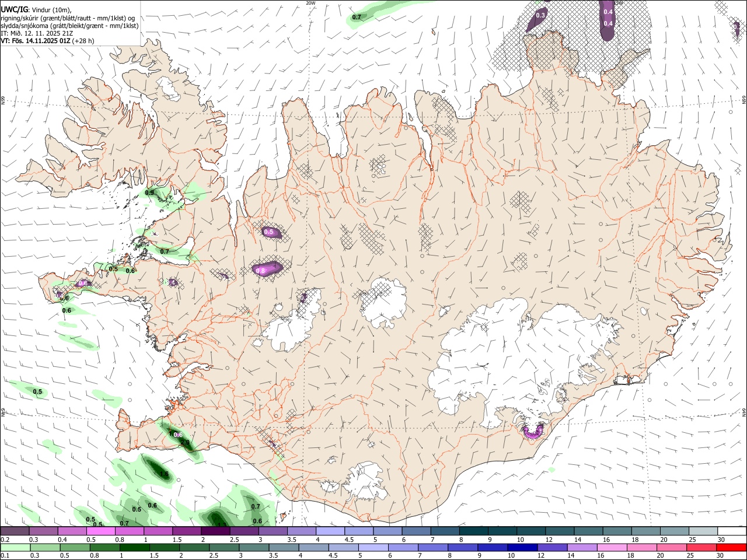The width and height of the screenshot is (747, 560).
Task: Click the 2.0 rain value label on the map
Action: tap(186, 443)
